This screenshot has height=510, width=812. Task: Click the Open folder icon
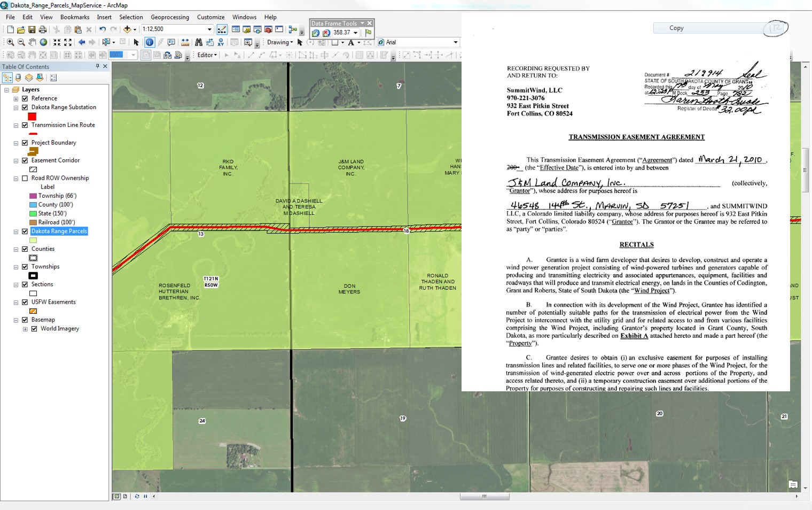point(21,29)
